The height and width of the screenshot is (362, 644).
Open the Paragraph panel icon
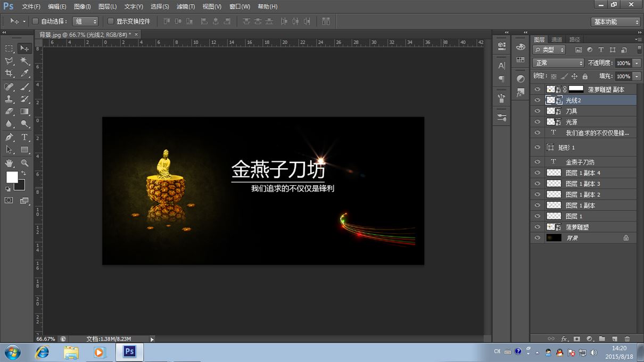click(501, 79)
